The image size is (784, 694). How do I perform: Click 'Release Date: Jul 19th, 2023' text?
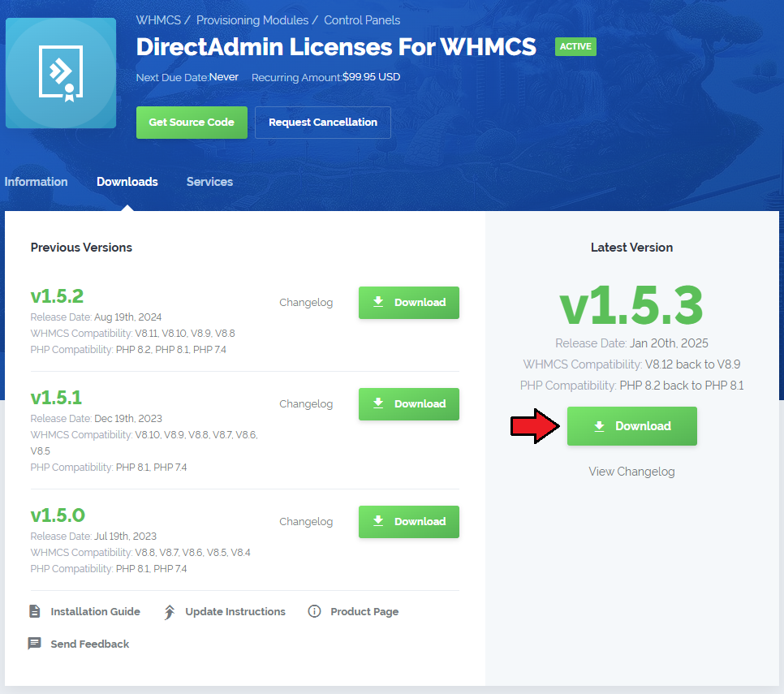click(93, 536)
